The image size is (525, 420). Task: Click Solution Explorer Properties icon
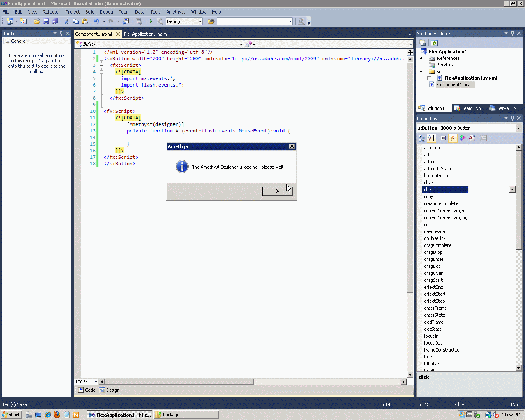(x=422, y=43)
